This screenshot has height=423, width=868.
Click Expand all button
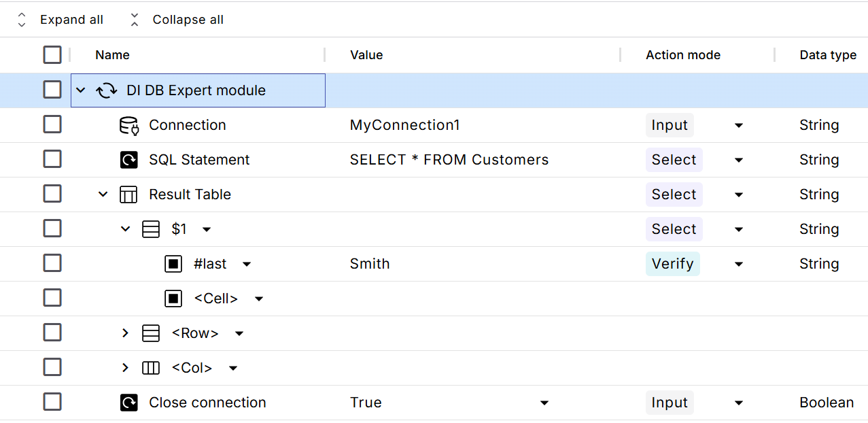[60, 20]
